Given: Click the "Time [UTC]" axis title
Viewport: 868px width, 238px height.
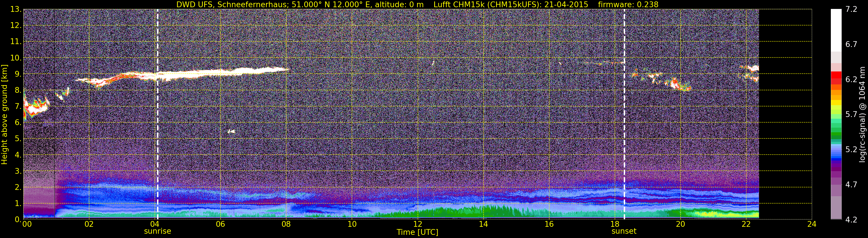Looking at the screenshot, I should coord(417,232).
